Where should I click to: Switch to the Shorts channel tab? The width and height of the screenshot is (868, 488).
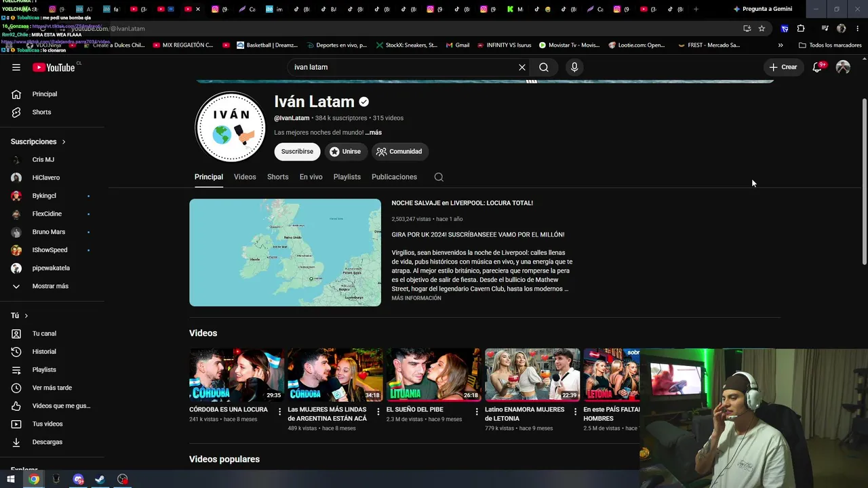278,177
